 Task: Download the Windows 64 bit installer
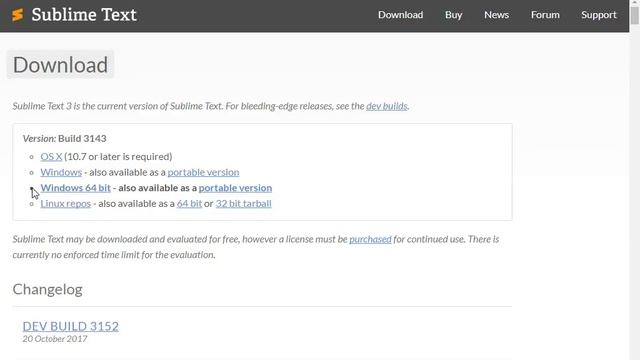click(x=76, y=188)
